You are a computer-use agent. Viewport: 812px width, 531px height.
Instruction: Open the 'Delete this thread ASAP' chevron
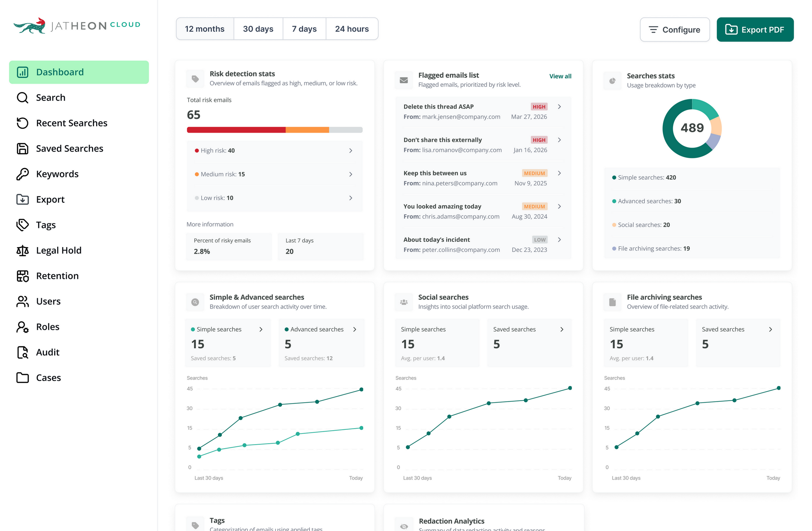pos(560,107)
